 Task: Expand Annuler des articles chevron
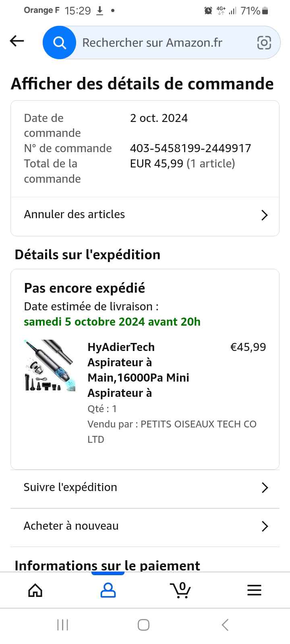(x=265, y=215)
